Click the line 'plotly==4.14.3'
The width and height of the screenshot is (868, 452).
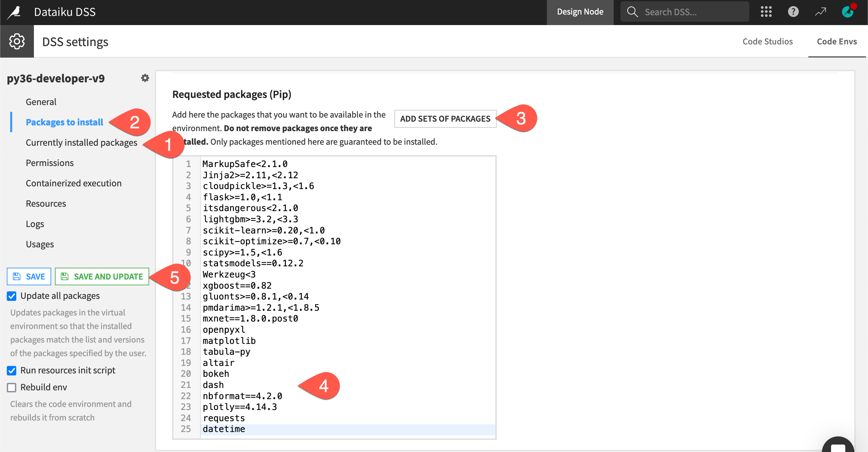point(240,407)
